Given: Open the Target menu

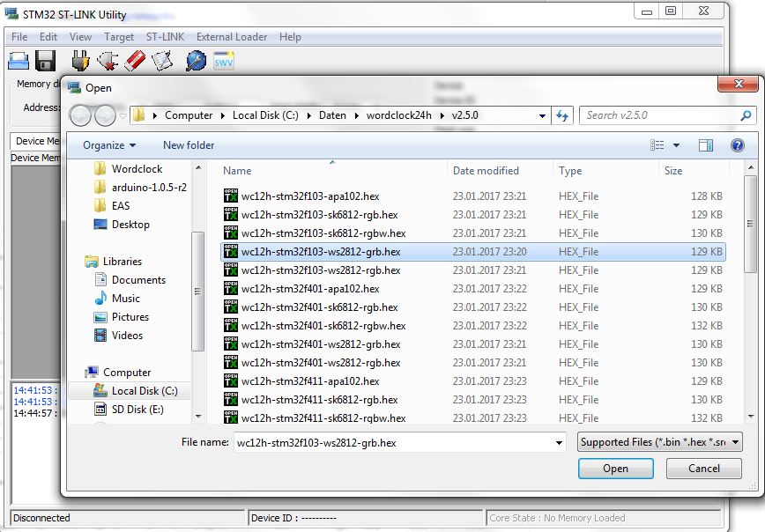Looking at the screenshot, I should [119, 37].
